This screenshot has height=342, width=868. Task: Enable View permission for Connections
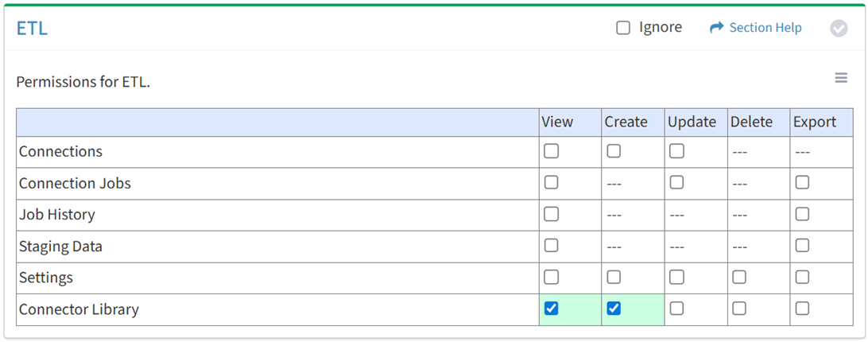tap(551, 151)
